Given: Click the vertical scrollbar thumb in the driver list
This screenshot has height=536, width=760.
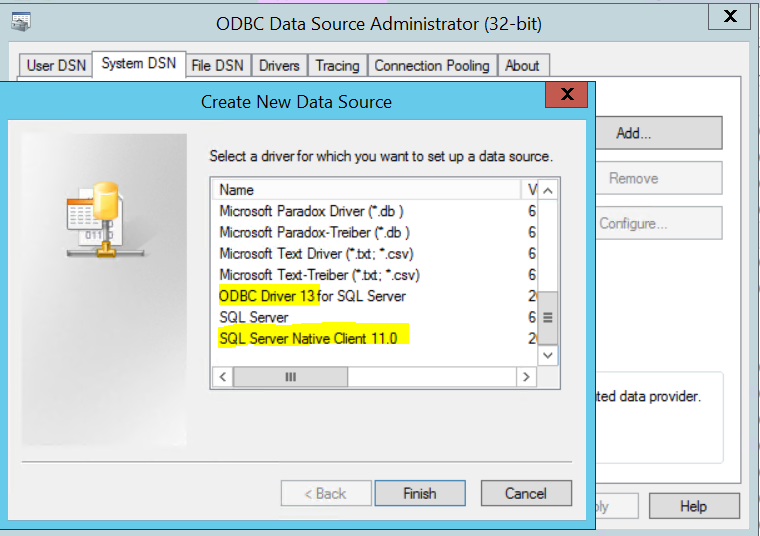Looking at the screenshot, I should (x=548, y=318).
